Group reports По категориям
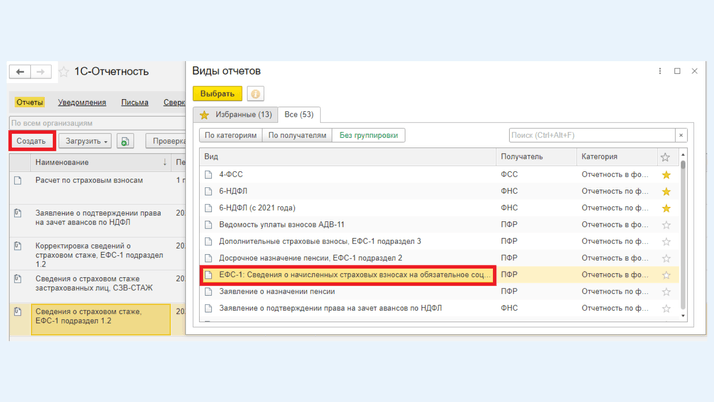Viewport: 714px width, 402px height. 230,135
